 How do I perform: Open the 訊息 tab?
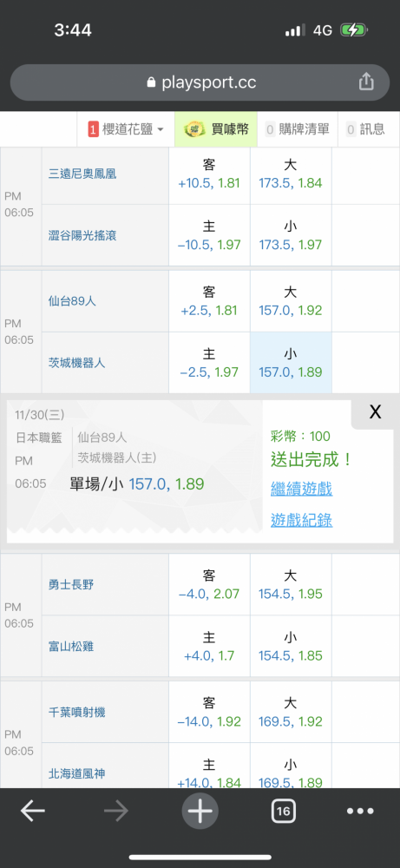click(x=365, y=129)
